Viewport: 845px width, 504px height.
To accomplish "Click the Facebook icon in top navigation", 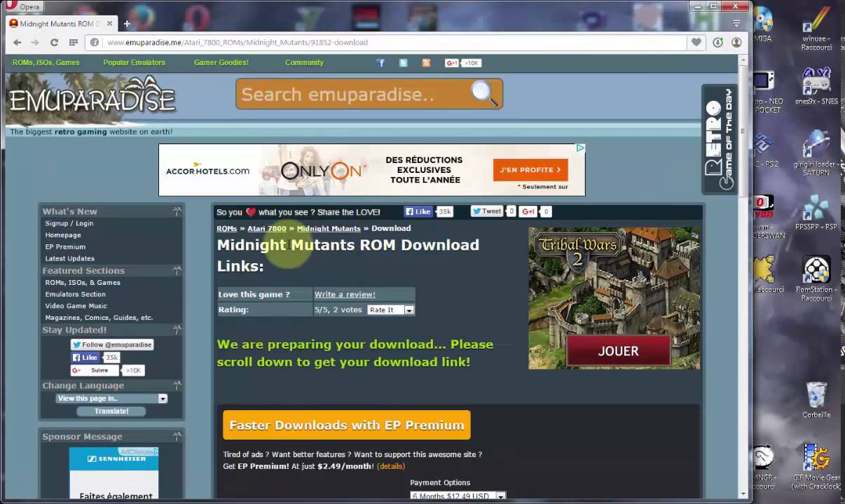I will tap(380, 63).
